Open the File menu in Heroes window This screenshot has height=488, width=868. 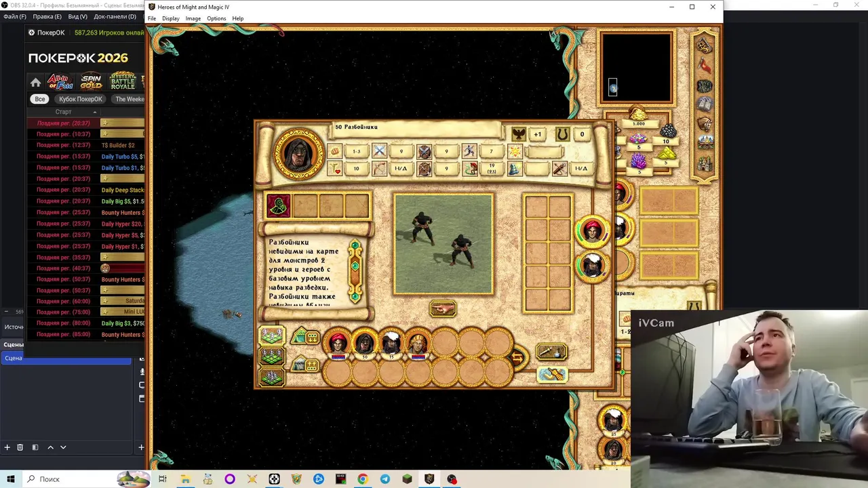152,18
